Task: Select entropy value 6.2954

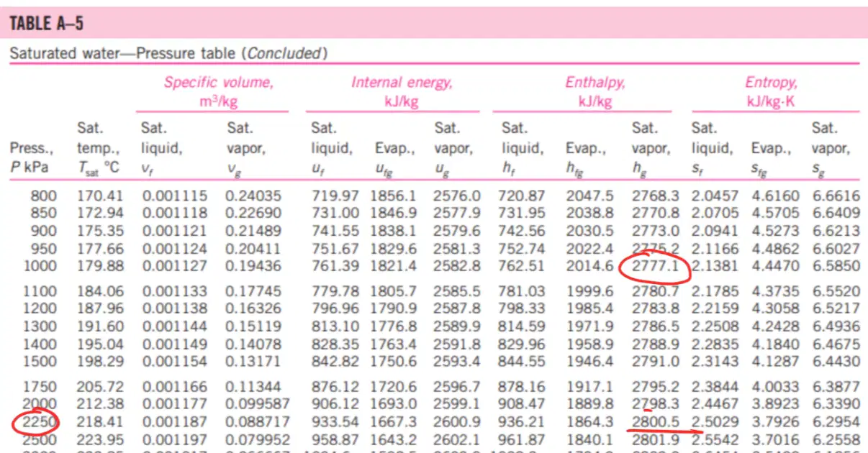Action: click(836, 422)
